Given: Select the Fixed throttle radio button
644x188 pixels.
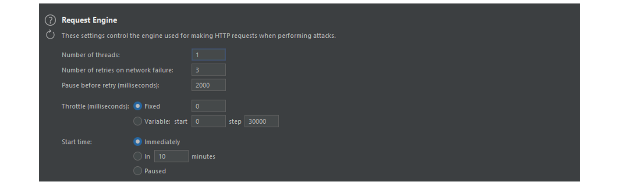Looking at the screenshot, I should pyautogui.click(x=138, y=106).
